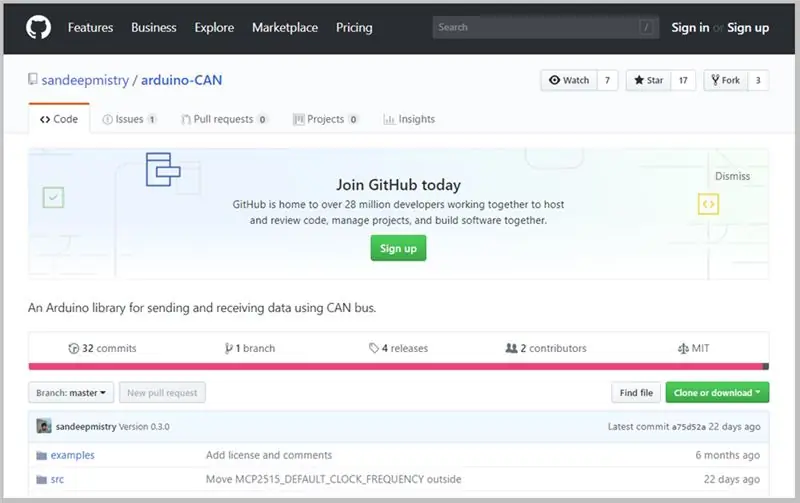Open the Branch: master dropdown
The height and width of the screenshot is (503, 800).
(x=71, y=393)
